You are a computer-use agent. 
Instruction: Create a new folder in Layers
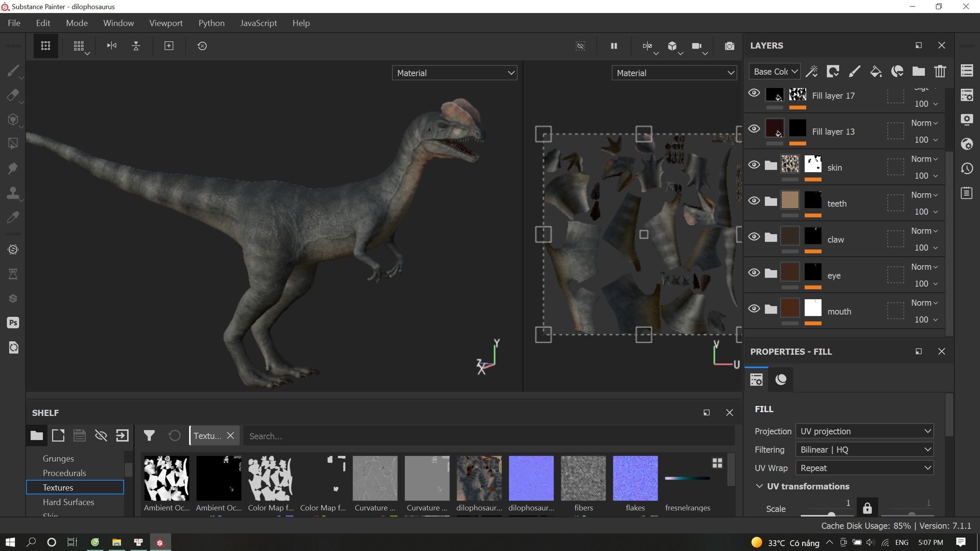click(919, 72)
